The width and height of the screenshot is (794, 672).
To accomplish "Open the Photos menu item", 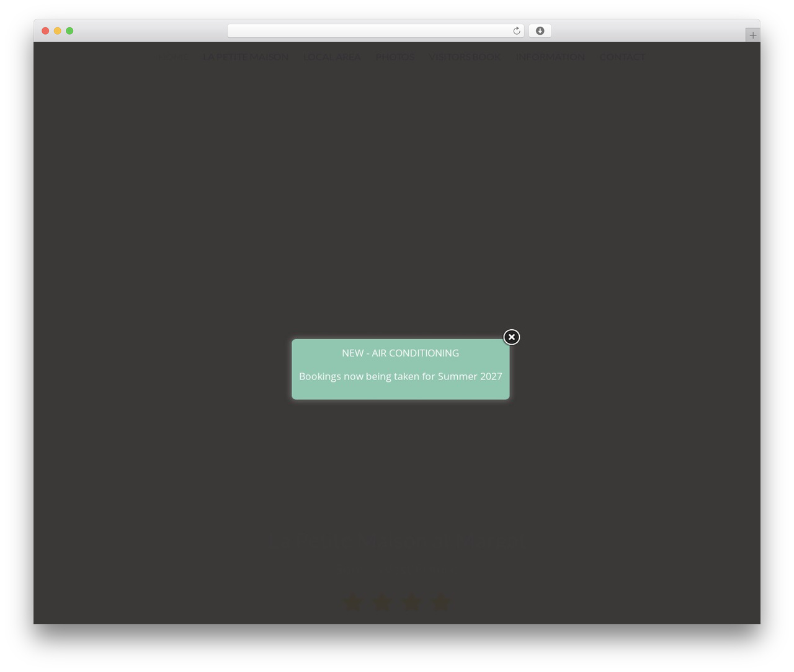I will pyautogui.click(x=395, y=57).
